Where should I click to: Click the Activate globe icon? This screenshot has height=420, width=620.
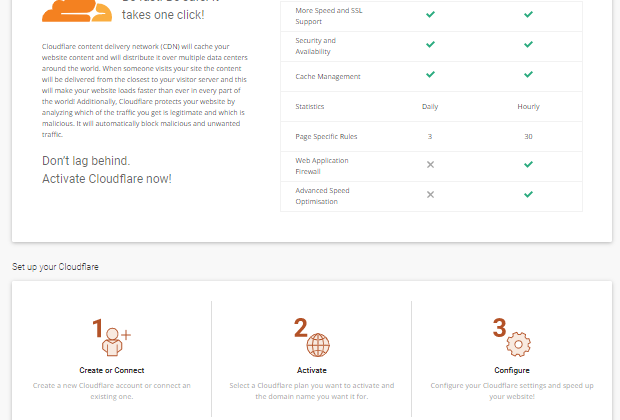[x=318, y=345]
